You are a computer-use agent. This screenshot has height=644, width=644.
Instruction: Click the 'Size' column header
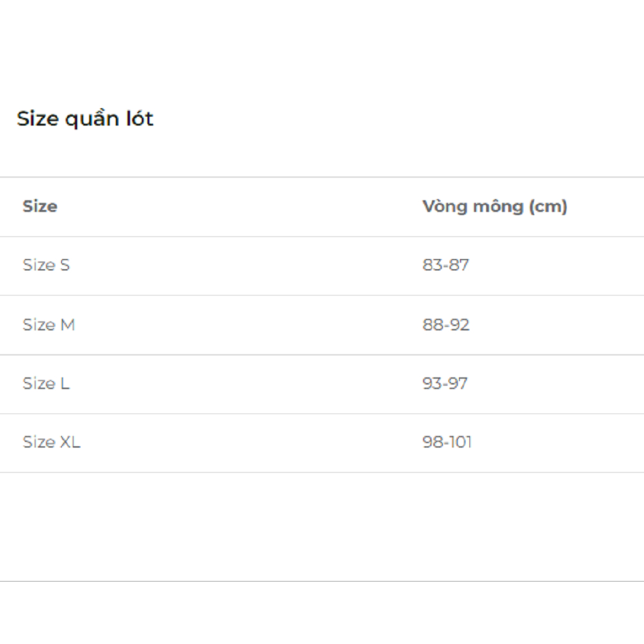pos(40,207)
